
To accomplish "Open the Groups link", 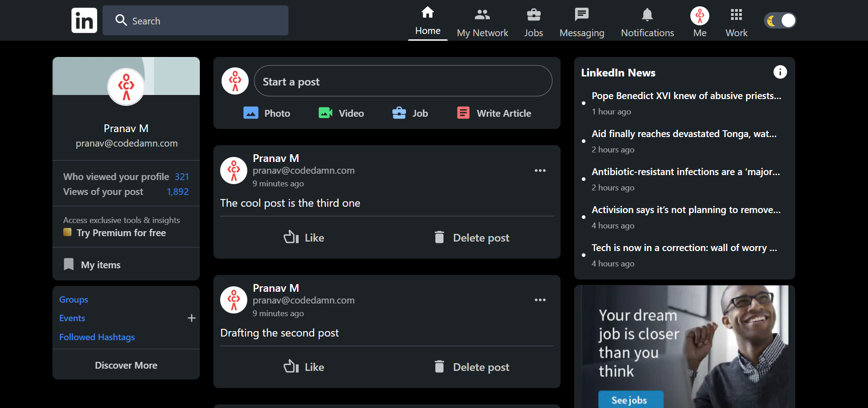I will coord(74,299).
